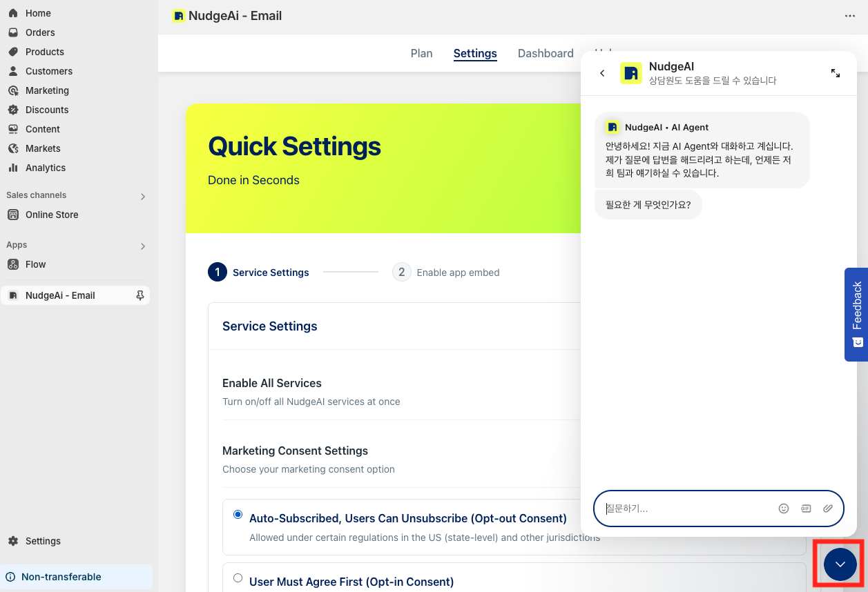The width and height of the screenshot is (868, 592).
Task: Select Auto-Subscribed Opt-out Consent radio
Action: tap(238, 514)
